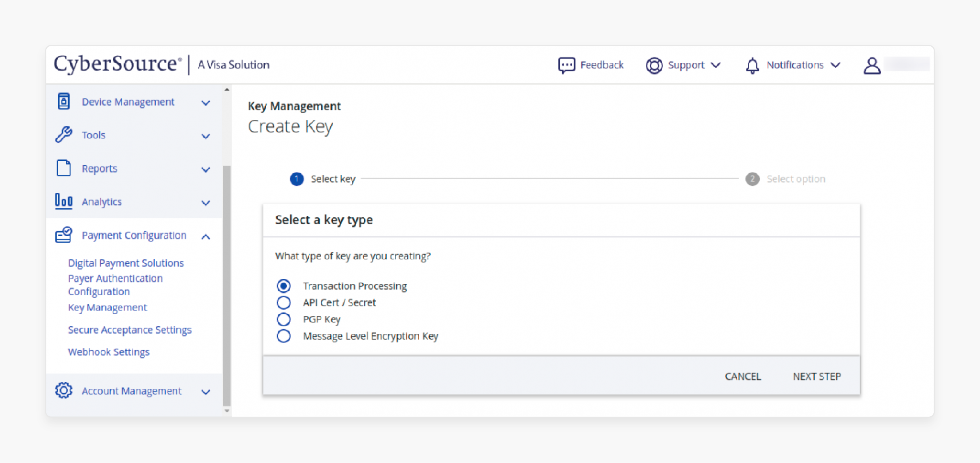
Task: Select the Transaction Processing radio button
Action: click(x=283, y=286)
